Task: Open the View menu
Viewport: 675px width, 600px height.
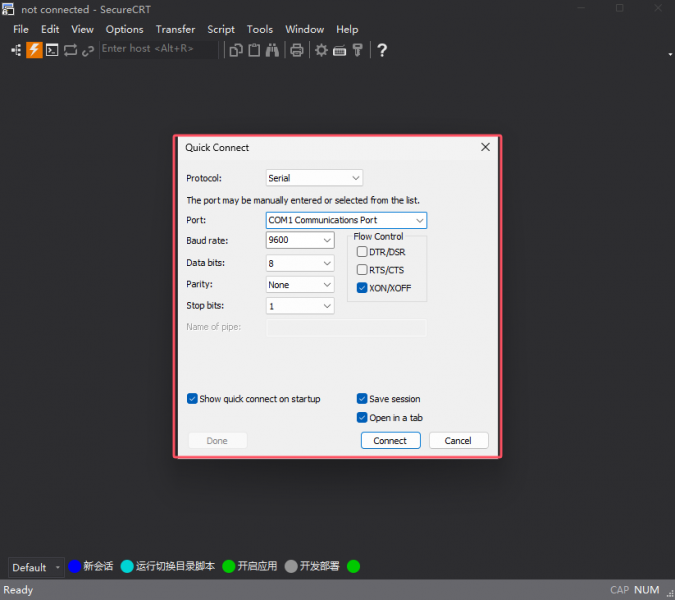Action: (82, 29)
